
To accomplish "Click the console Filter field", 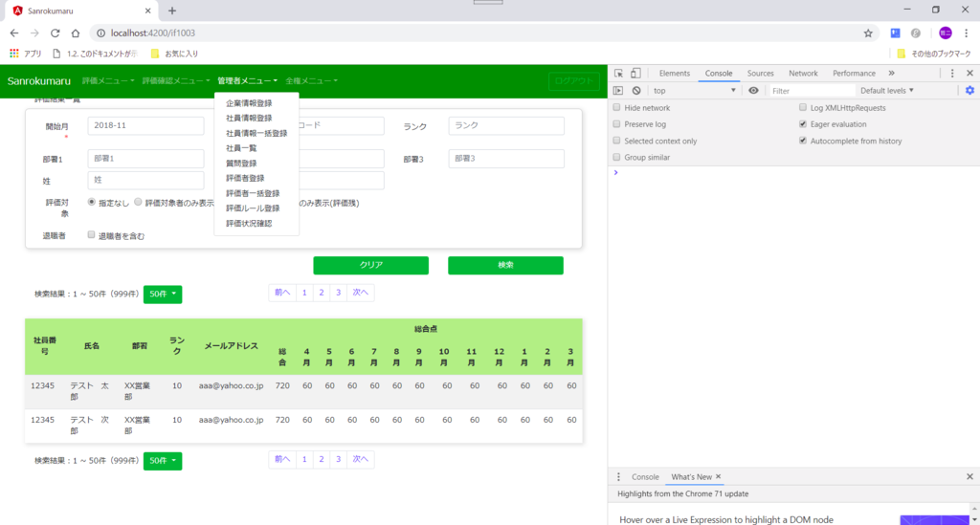I will tap(811, 91).
